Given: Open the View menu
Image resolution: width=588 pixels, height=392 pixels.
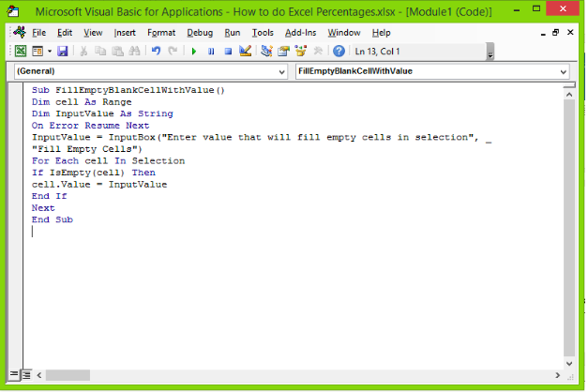Looking at the screenshot, I should tap(93, 33).
